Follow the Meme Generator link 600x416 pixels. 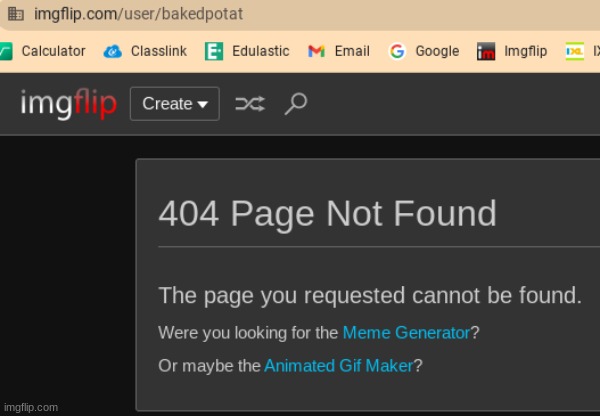click(x=406, y=333)
